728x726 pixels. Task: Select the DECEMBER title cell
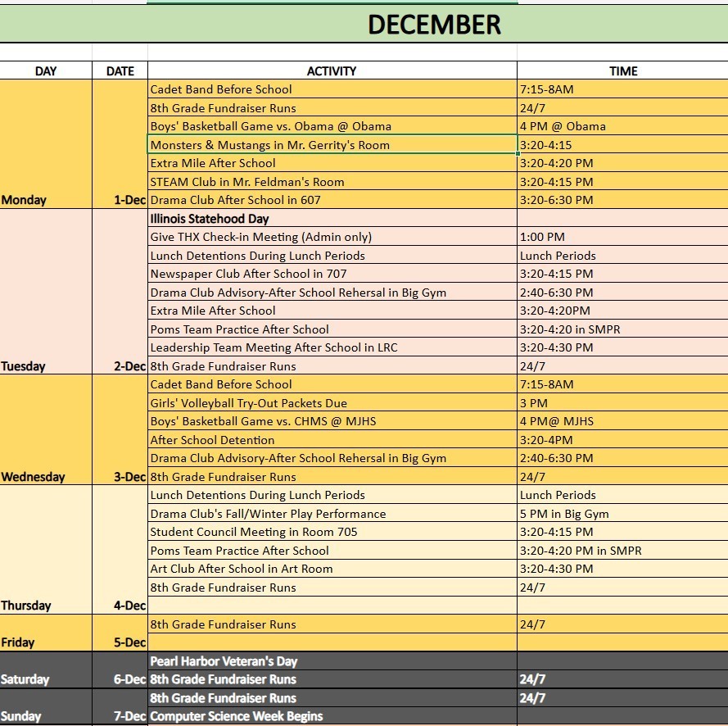click(x=433, y=25)
